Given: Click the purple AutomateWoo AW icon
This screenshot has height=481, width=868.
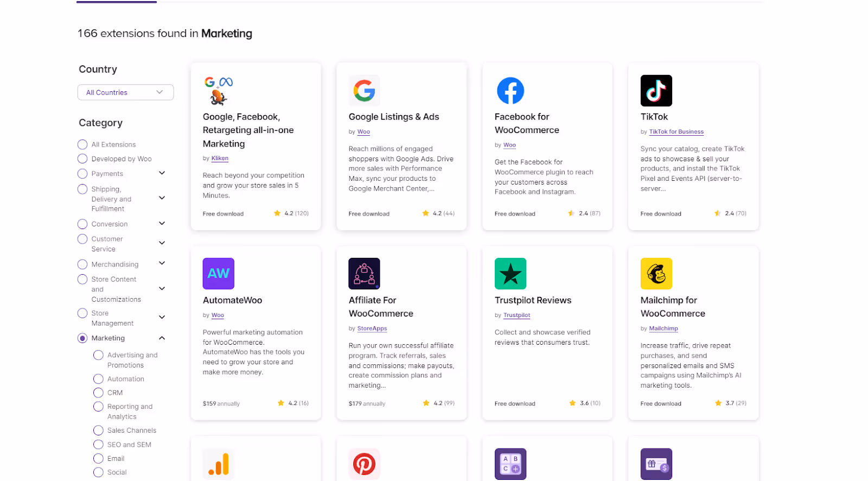Looking at the screenshot, I should point(218,273).
